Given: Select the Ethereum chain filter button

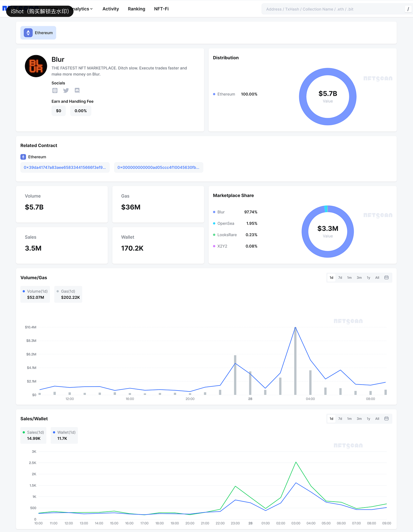Looking at the screenshot, I should coord(38,33).
